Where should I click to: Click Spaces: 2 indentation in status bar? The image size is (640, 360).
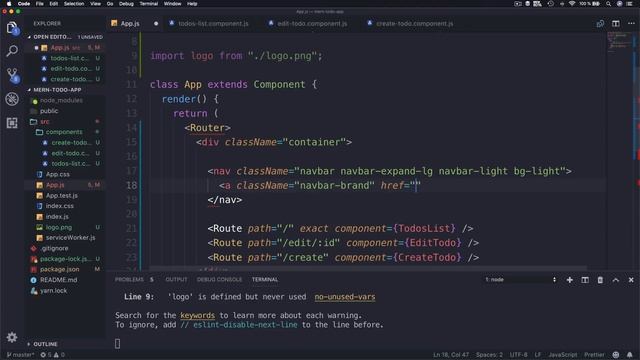click(x=489, y=355)
